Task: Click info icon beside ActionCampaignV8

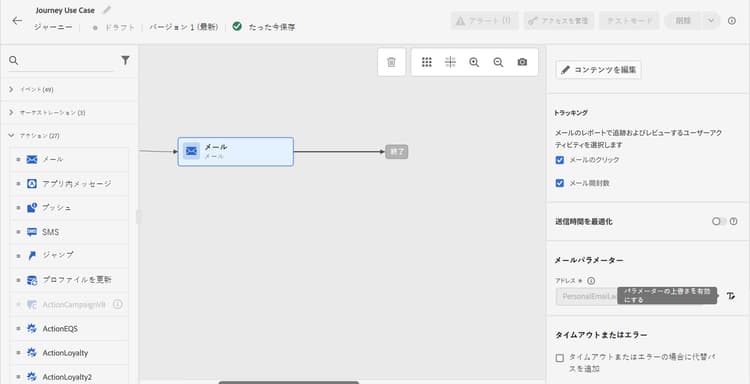Action: [x=118, y=304]
